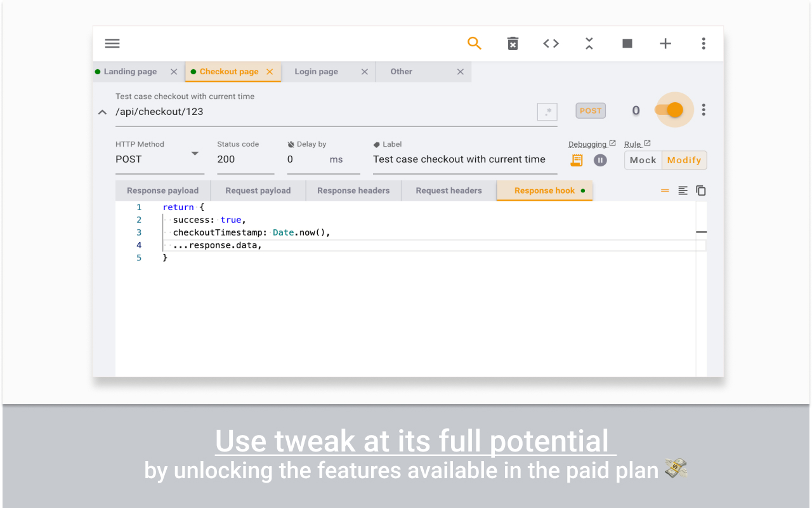
Task: Select the code brackets icon in toolbar
Action: pyautogui.click(x=551, y=43)
